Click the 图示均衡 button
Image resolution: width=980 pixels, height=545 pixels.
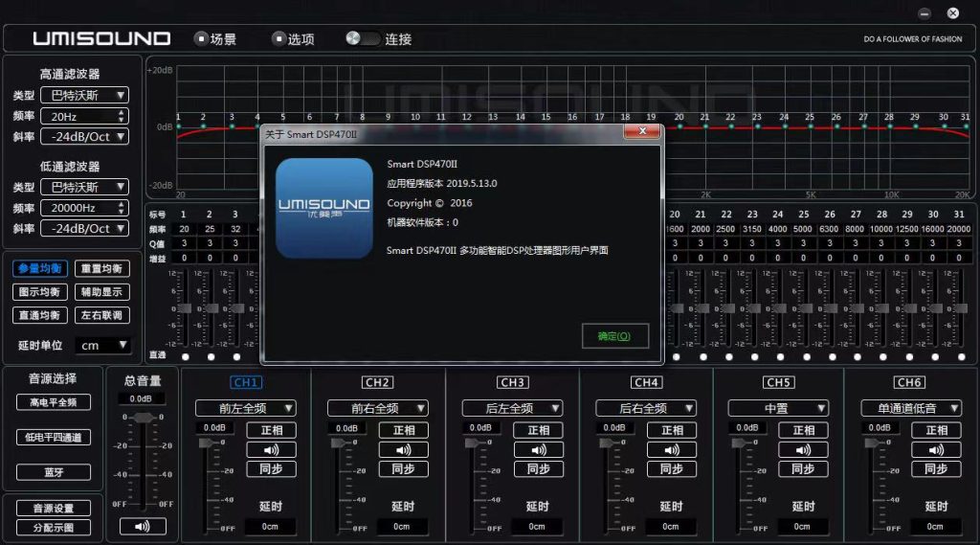(40, 292)
